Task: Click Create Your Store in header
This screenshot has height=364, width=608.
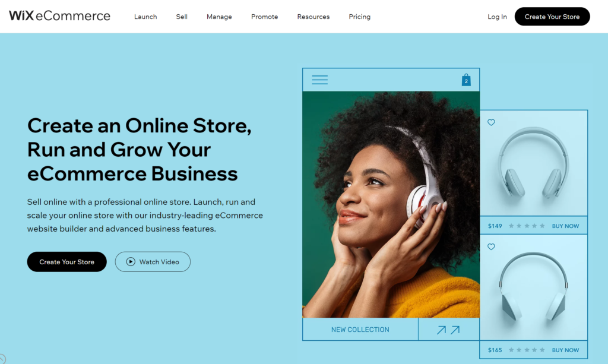Action: click(552, 17)
